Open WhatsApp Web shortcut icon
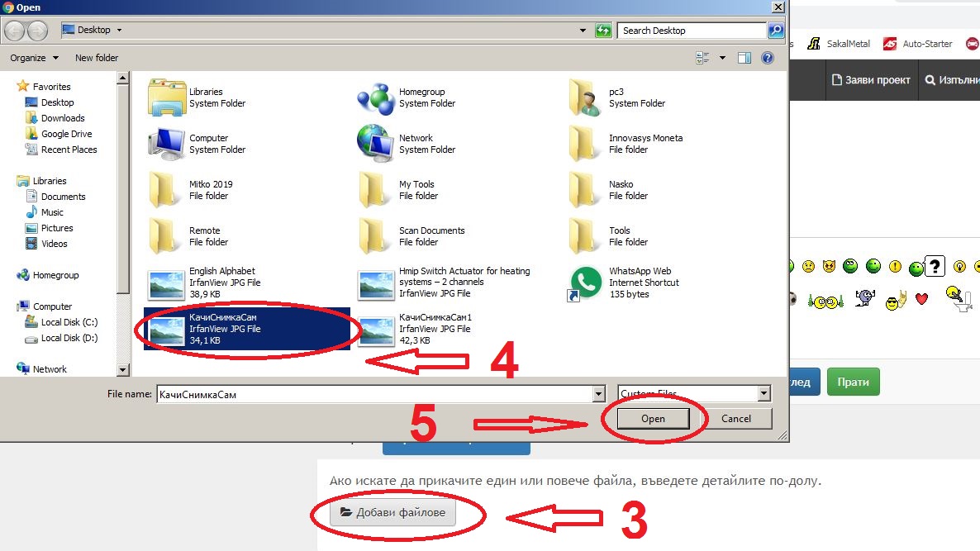The width and height of the screenshot is (980, 551). (x=586, y=283)
